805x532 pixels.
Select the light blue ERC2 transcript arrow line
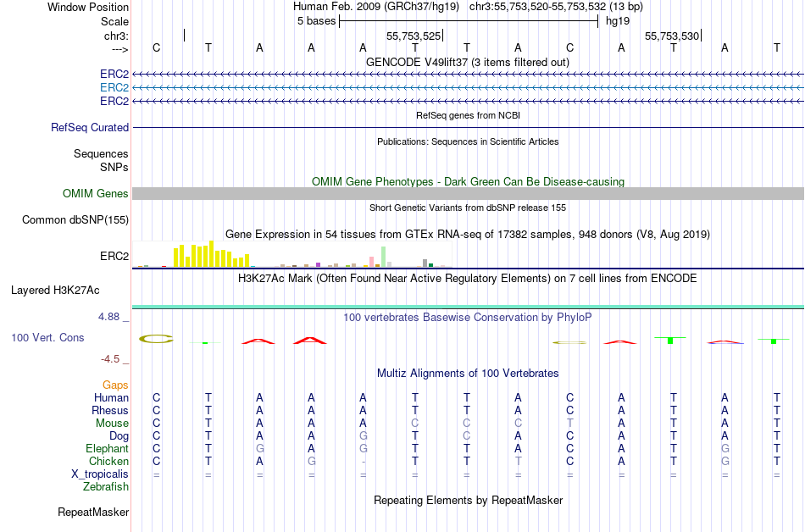point(468,88)
